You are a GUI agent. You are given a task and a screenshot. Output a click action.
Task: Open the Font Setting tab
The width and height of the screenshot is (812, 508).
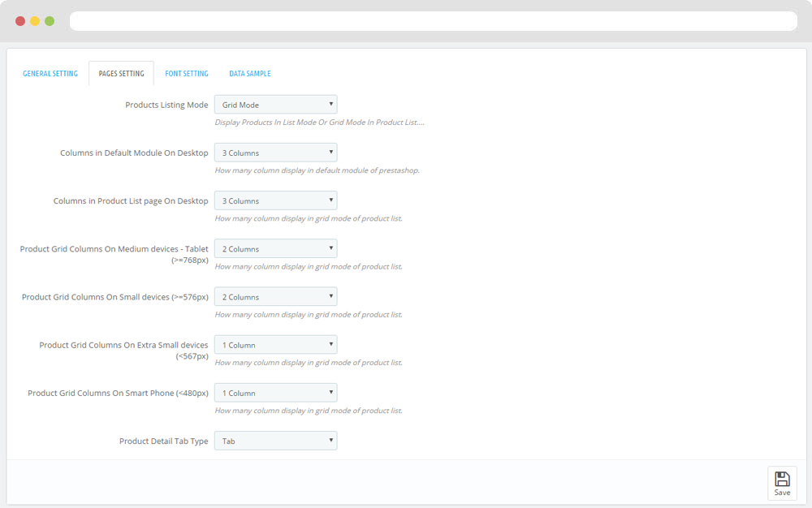(x=187, y=74)
